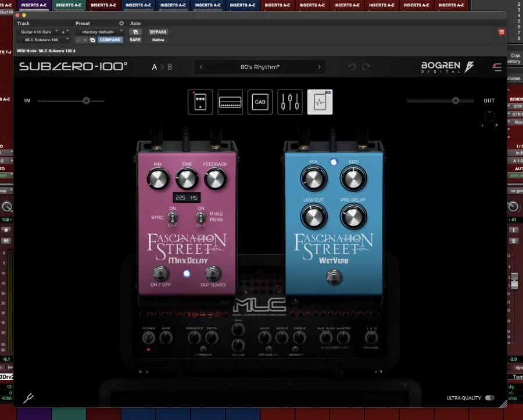Viewport: 523px width, 420px height.
Task: Click the undo arrow in plugin header
Action: (x=352, y=67)
